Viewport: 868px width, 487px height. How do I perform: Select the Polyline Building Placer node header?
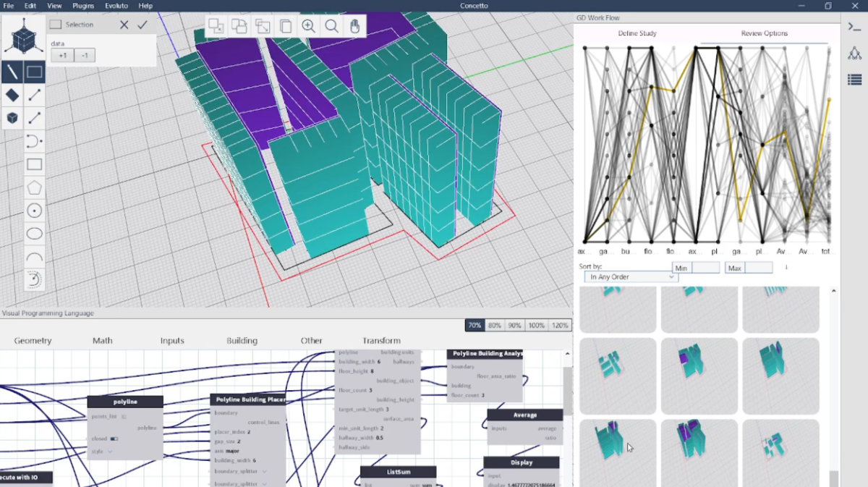pos(248,399)
